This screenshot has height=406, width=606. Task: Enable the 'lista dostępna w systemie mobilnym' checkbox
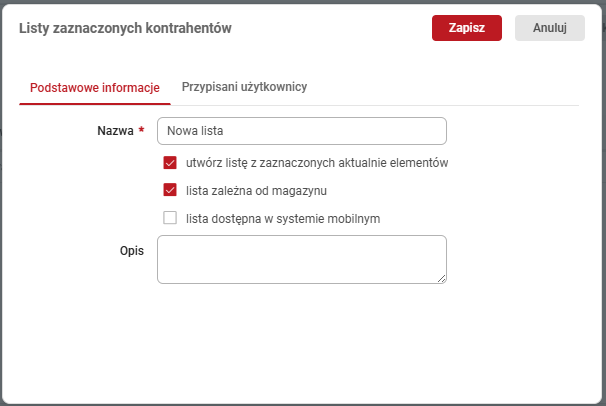pos(170,218)
